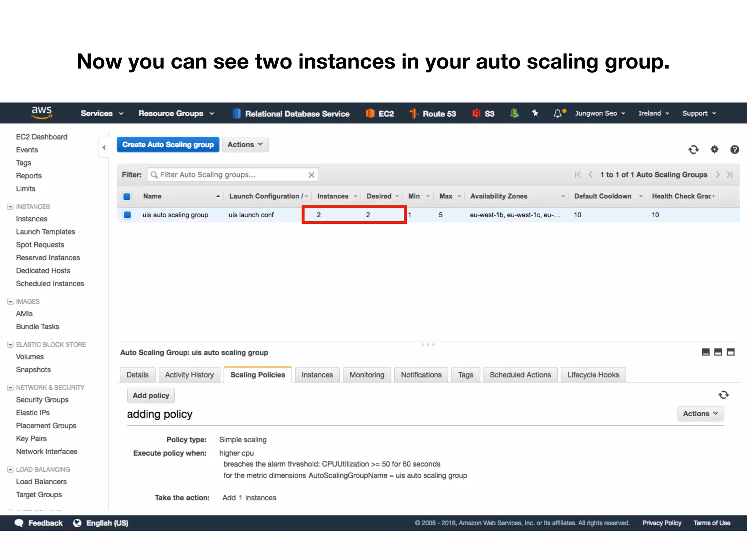The height and width of the screenshot is (560, 747).
Task: Open Security Groups in the sidebar
Action: pos(42,400)
